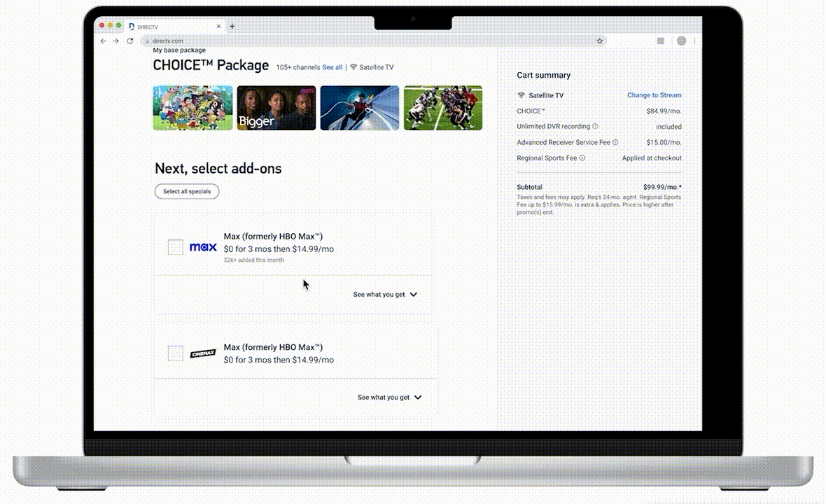This screenshot has width=826, height=504.
Task: Click the $99.99/mo. subtotal amount
Action: [x=662, y=187]
